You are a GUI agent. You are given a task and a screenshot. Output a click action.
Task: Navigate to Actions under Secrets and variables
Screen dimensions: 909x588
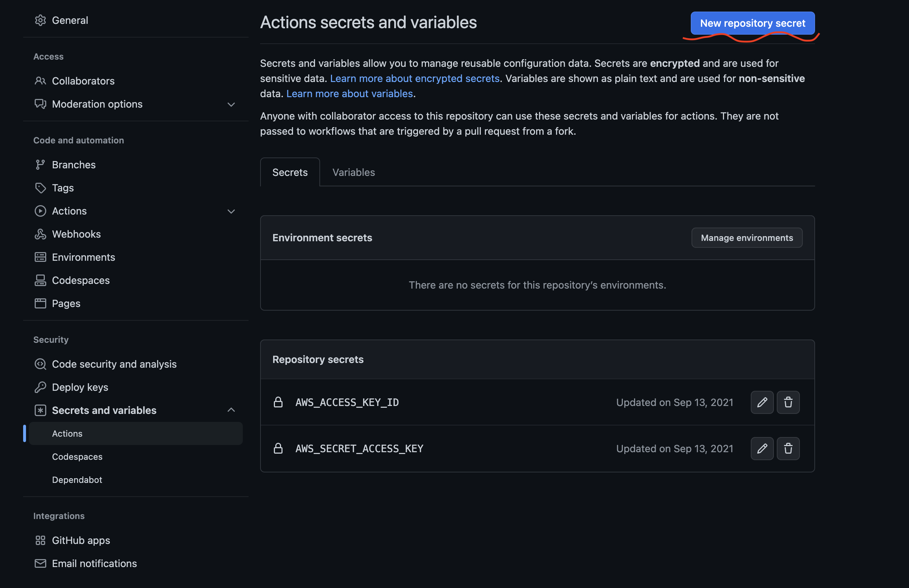pos(67,433)
